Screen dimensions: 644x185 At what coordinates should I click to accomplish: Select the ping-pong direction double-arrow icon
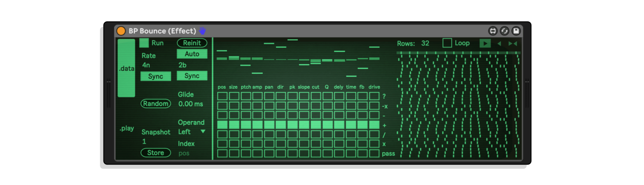pyautogui.click(x=513, y=43)
